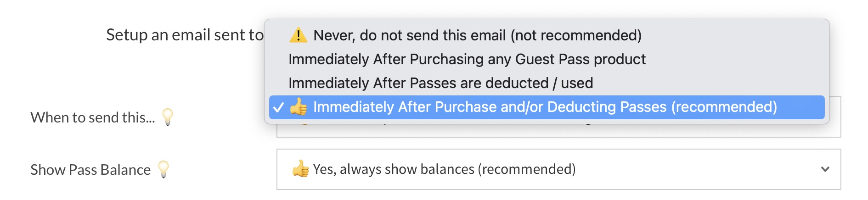Click the thumbs-up icon in Show Pass Balance field
The image size is (868, 200).
[x=300, y=169]
